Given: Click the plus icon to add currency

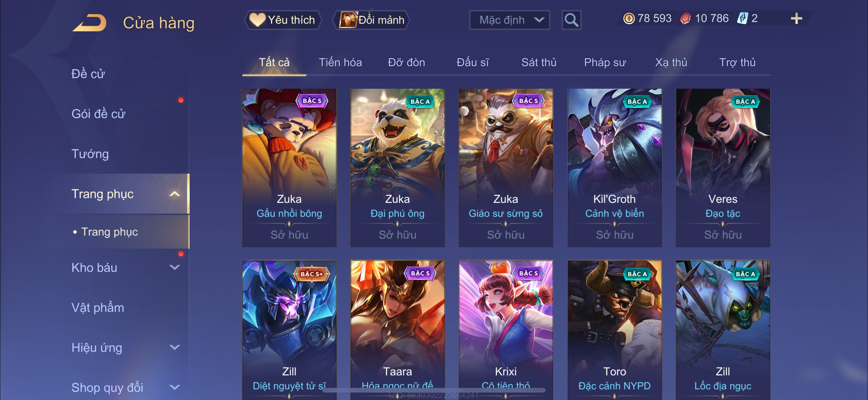Looking at the screenshot, I should click(x=796, y=19).
